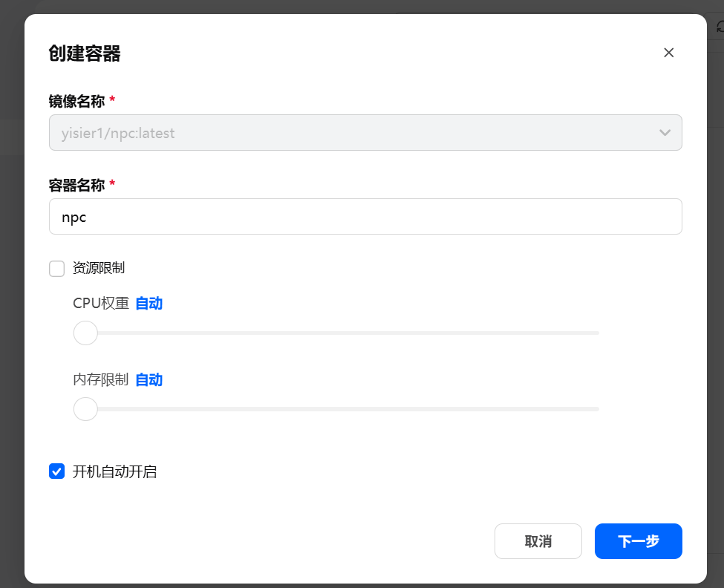
Task: Click the 容器名称 name input field
Action: coord(365,216)
